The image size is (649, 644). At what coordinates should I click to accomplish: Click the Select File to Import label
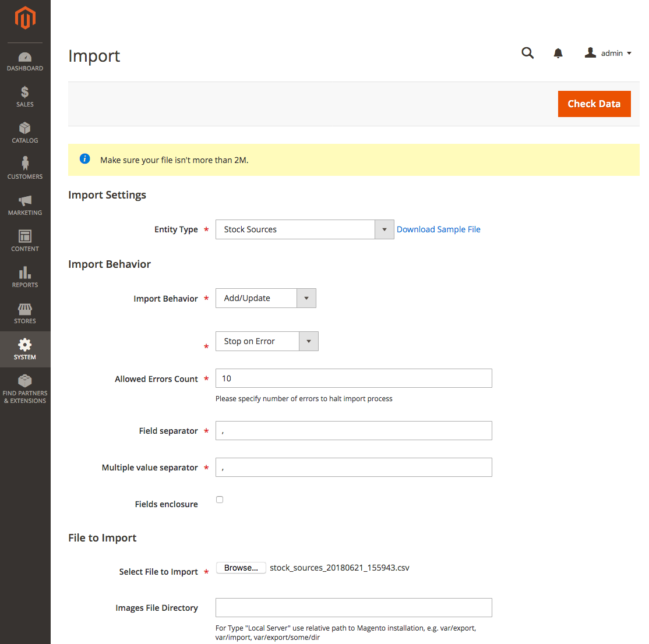(x=158, y=572)
